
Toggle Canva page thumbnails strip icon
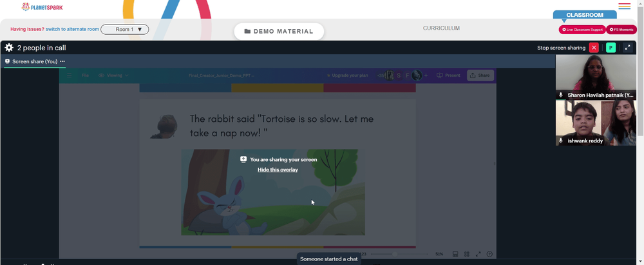click(x=455, y=254)
